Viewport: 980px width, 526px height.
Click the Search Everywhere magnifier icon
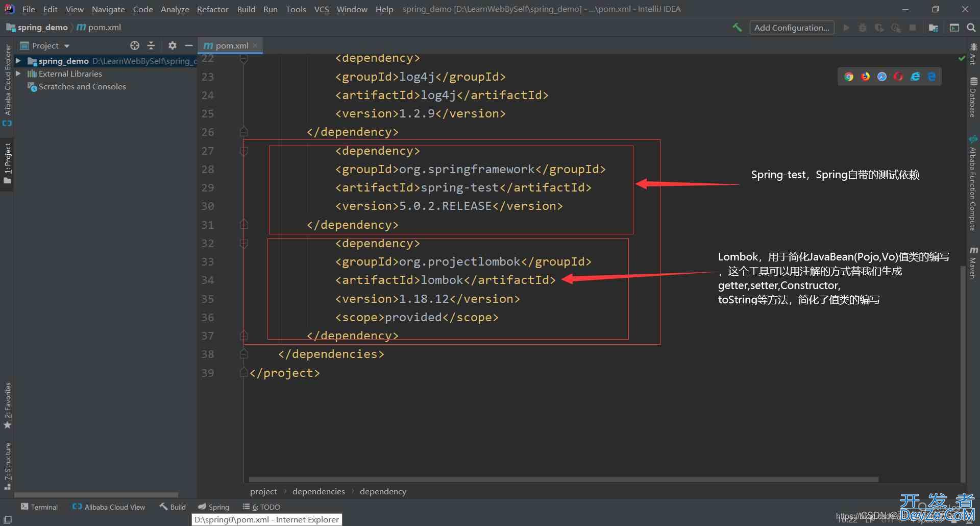click(x=971, y=28)
